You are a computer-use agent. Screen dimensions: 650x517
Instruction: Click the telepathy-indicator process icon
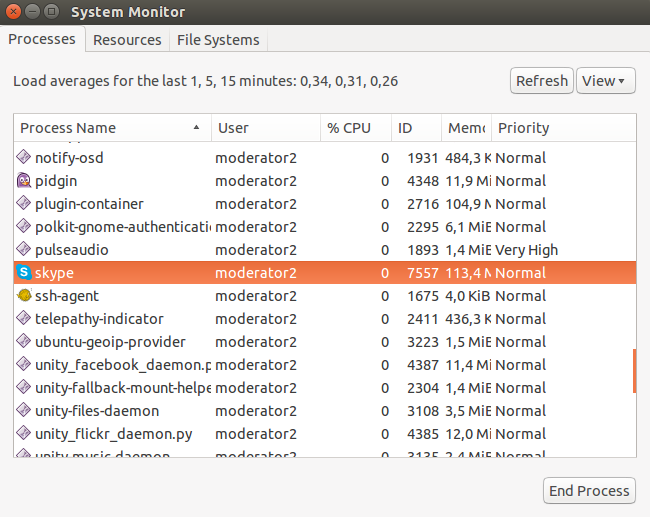24,319
